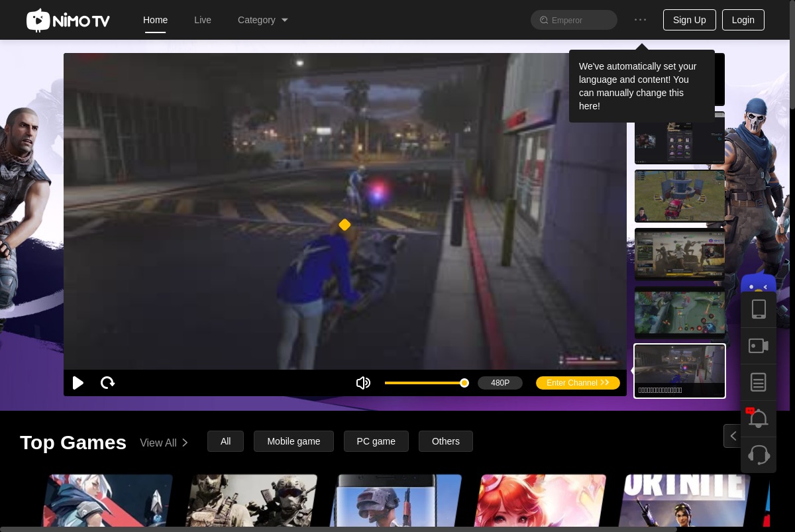This screenshot has width=795, height=532.
Task: Open the Fortnite game card
Action: [685, 502]
